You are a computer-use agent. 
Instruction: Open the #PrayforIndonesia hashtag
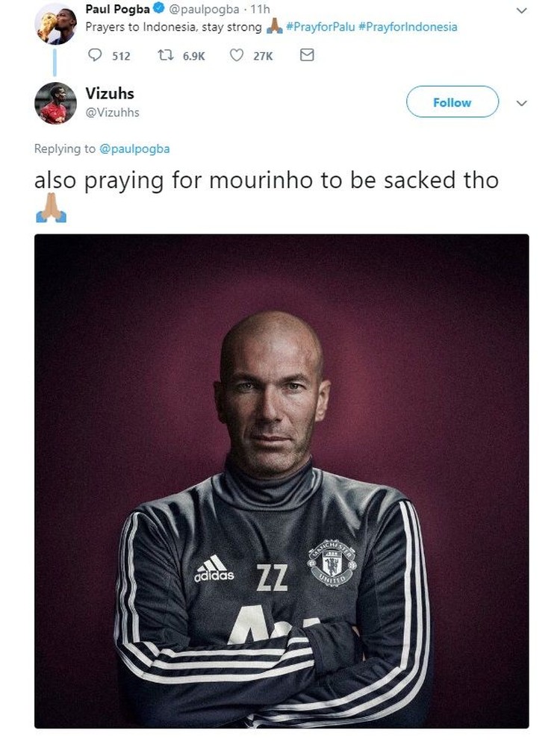[x=408, y=27]
